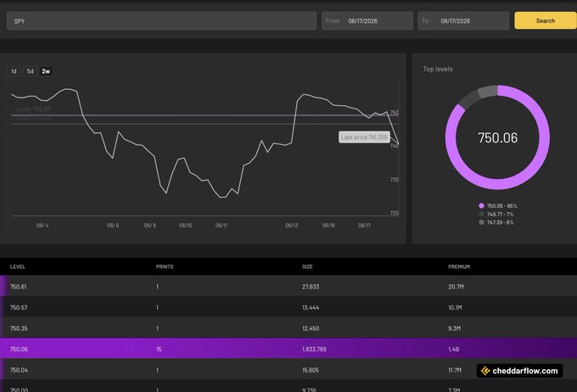Sort by the SIZE column header
Viewport: 577px width, 392px height.
click(307, 267)
